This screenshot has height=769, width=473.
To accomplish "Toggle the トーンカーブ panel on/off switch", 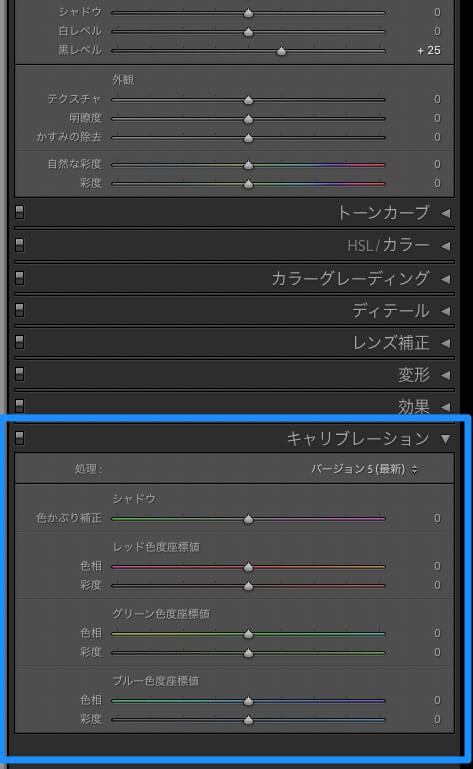I will [20, 212].
